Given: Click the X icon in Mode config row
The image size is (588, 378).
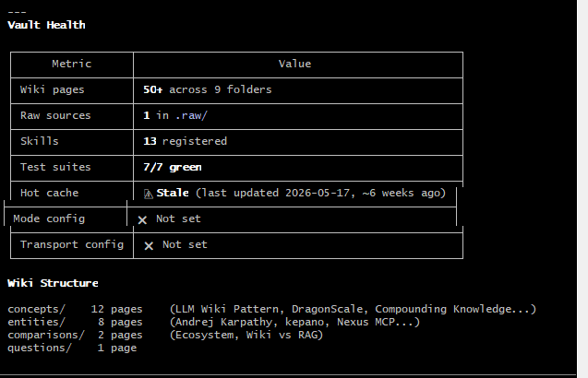Looking at the screenshot, I should pyautogui.click(x=142, y=220).
